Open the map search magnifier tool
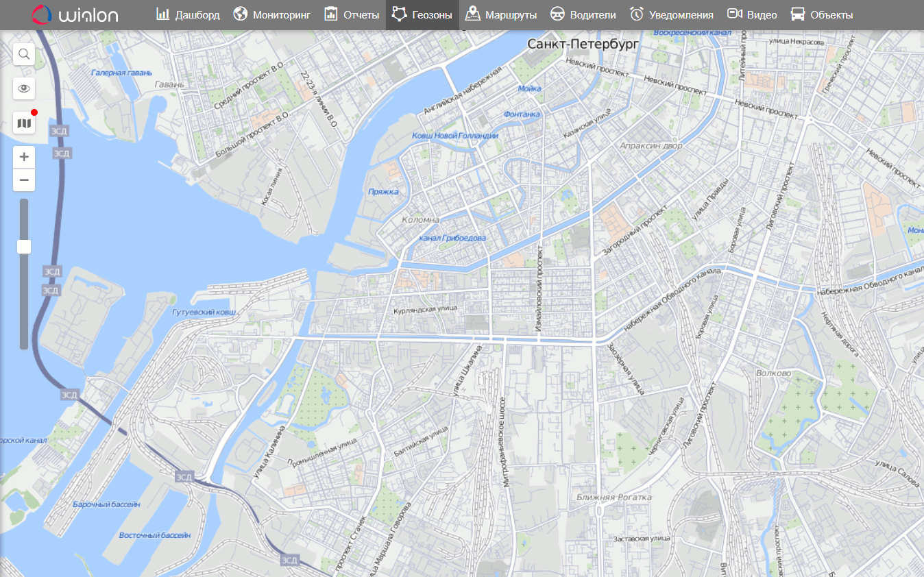 tap(24, 54)
